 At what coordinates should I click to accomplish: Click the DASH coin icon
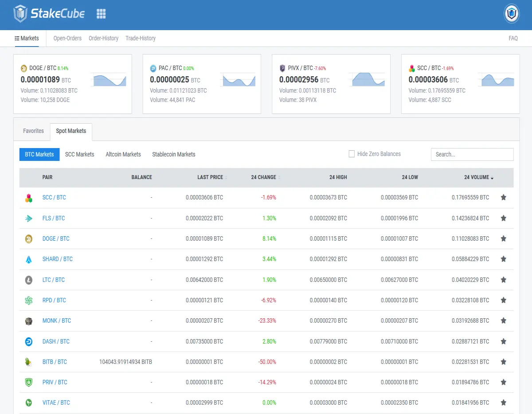coord(29,341)
